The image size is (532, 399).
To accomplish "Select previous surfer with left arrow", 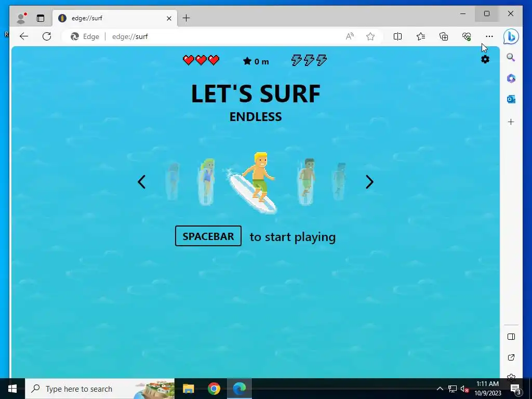I will pos(141,182).
